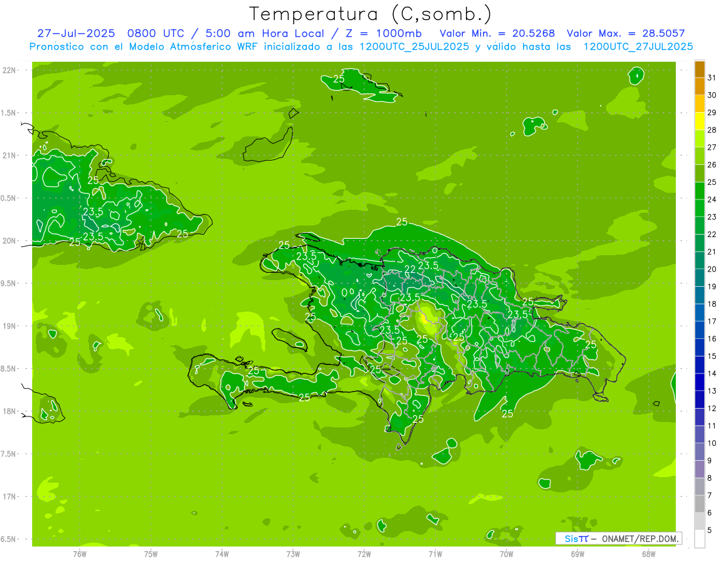Click the colorbar value label "5"
The height and width of the screenshot is (562, 728).
(710, 530)
